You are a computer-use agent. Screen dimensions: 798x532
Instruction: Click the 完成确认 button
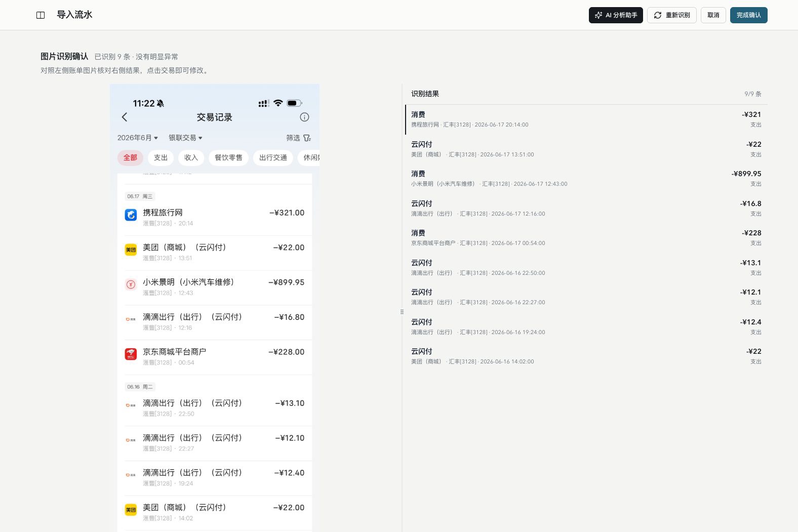(x=749, y=15)
